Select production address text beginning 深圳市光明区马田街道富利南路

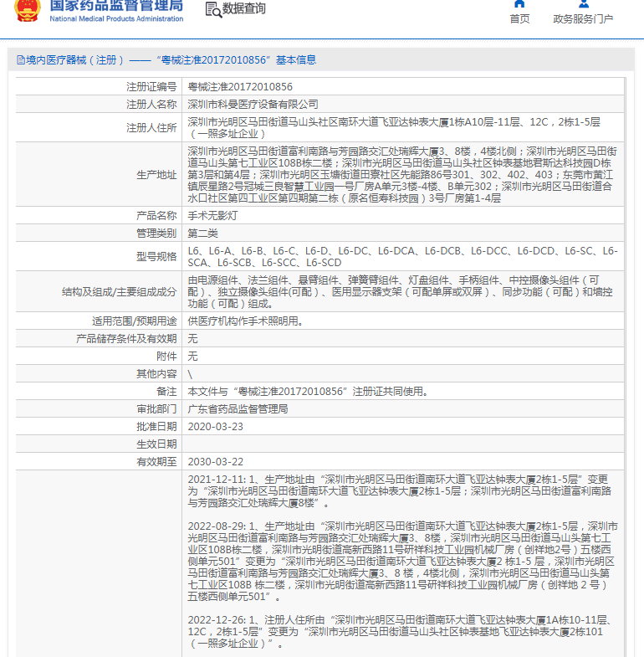point(402,175)
